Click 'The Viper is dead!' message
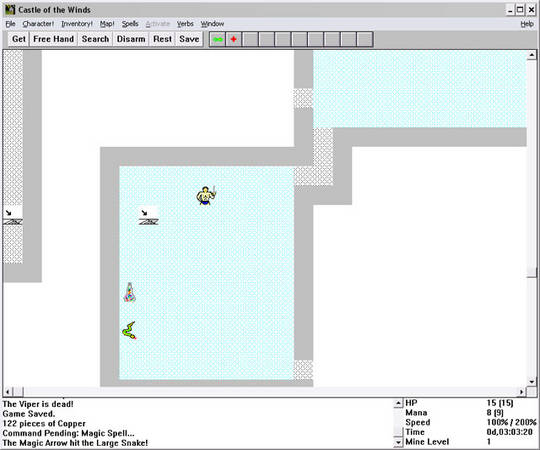This screenshot has width=540, height=450. 38,404
